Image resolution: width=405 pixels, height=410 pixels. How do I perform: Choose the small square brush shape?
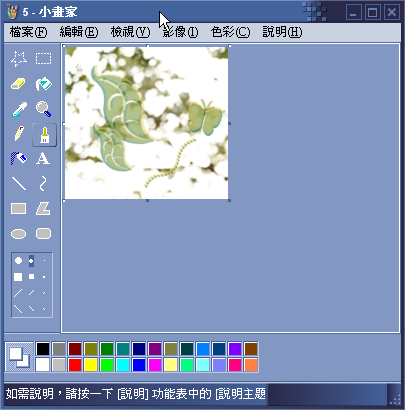(x=44, y=277)
